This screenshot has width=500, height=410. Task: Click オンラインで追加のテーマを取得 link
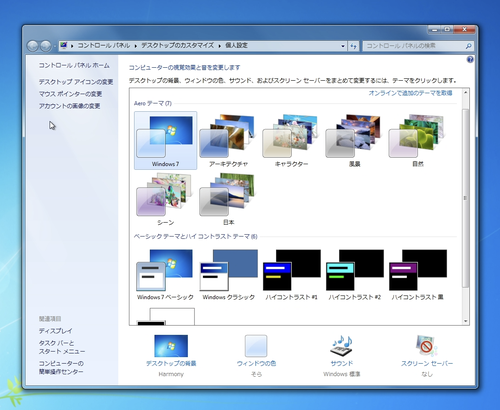click(410, 93)
